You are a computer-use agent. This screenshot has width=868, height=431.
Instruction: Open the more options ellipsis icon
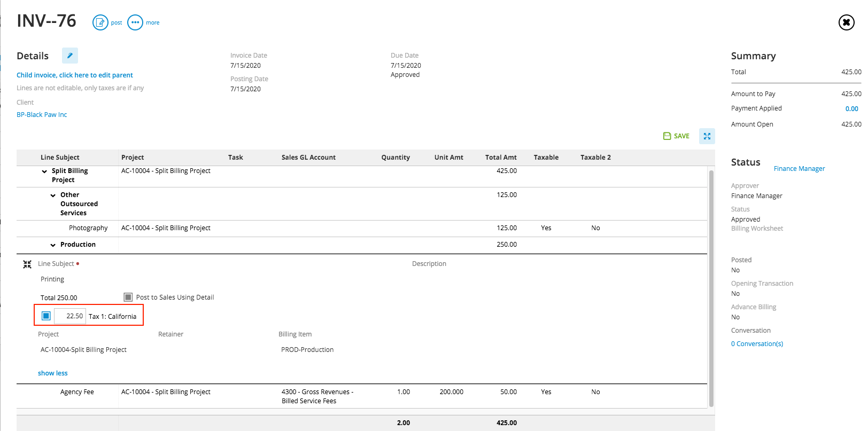point(135,22)
